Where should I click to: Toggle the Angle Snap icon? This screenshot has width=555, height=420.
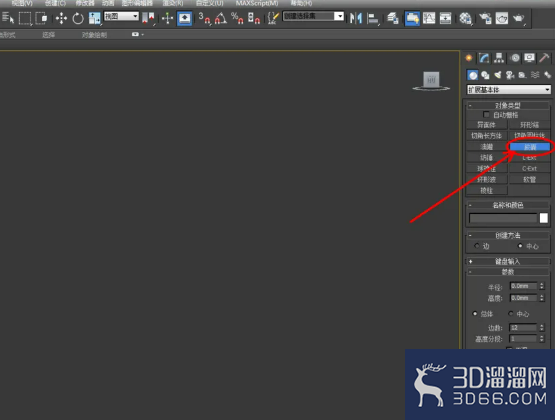221,18
